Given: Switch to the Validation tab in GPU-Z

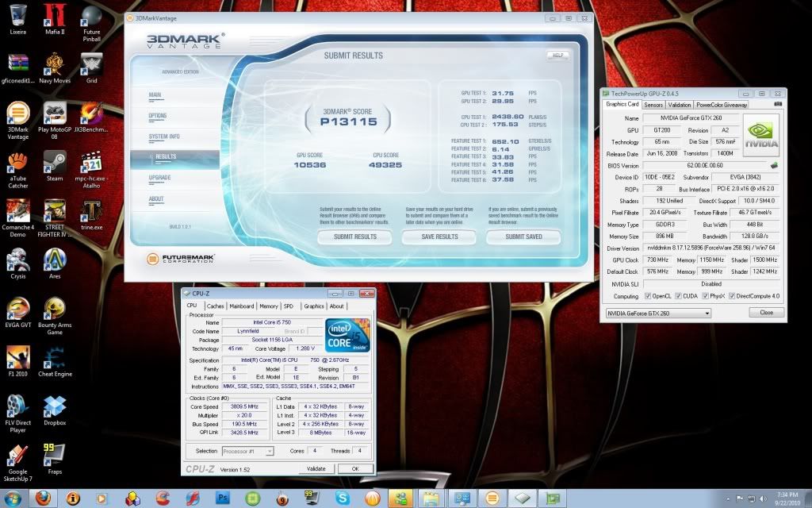Looking at the screenshot, I should (x=679, y=105).
